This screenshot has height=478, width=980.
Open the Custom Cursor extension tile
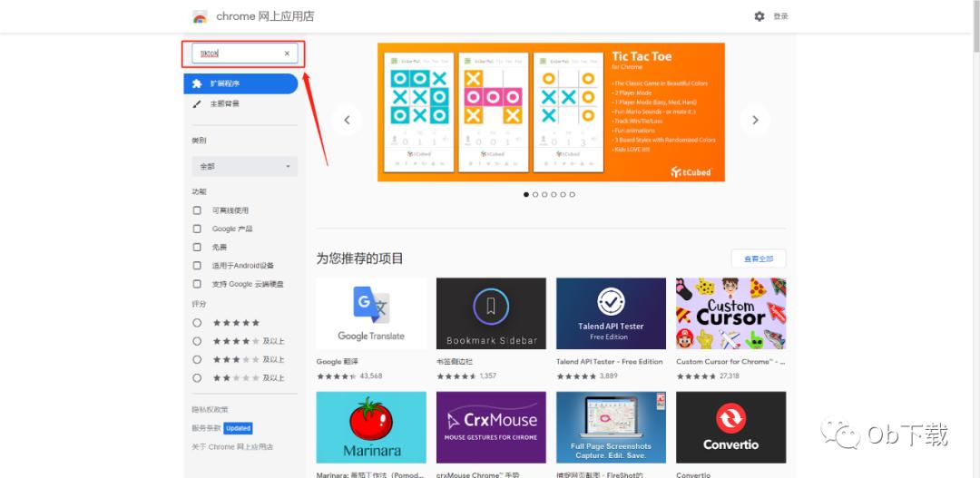pyautogui.click(x=731, y=314)
